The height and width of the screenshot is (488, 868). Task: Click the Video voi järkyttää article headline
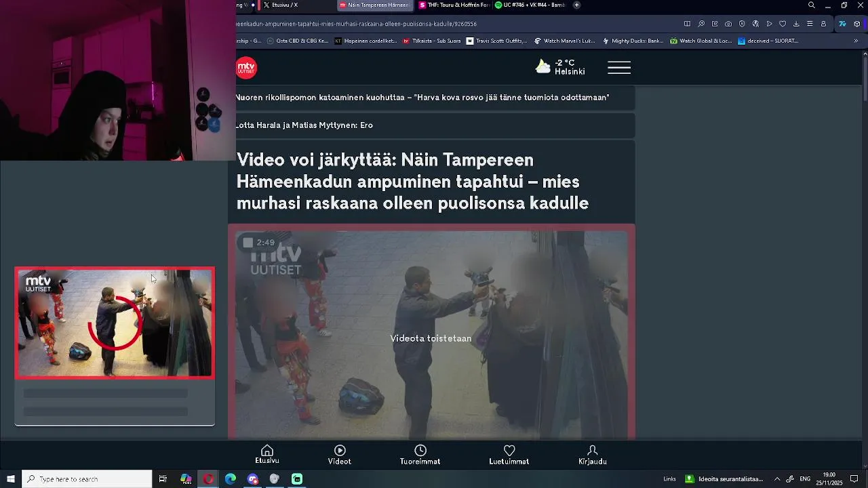[412, 182]
